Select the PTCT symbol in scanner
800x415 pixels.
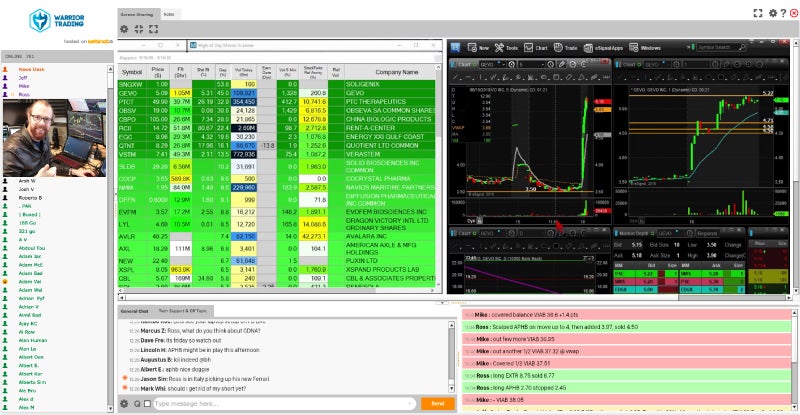[127, 102]
